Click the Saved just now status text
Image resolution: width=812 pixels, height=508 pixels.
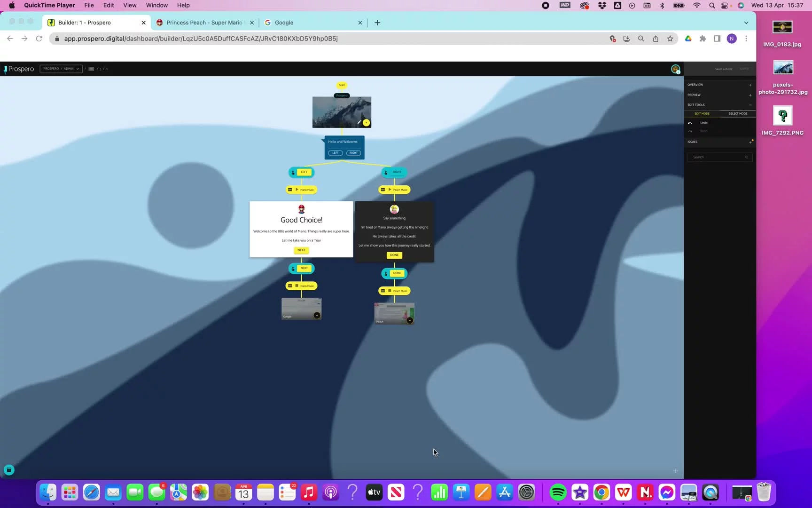pos(724,69)
